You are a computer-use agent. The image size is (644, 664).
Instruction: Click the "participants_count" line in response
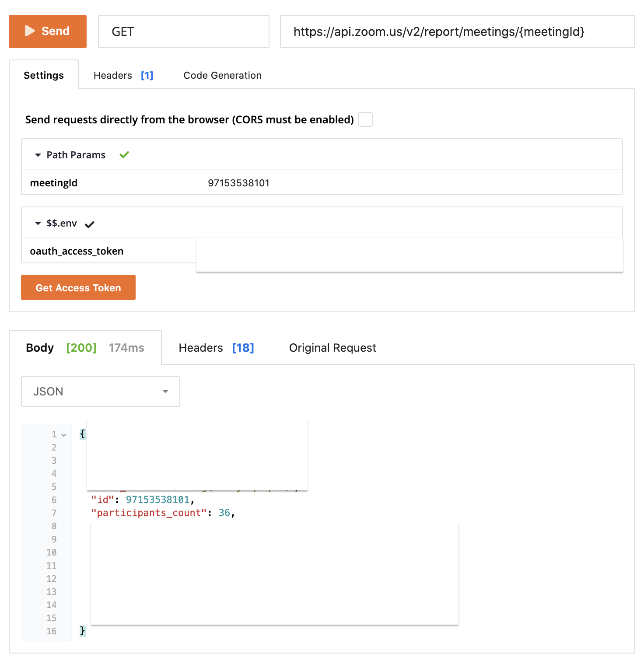(x=163, y=513)
